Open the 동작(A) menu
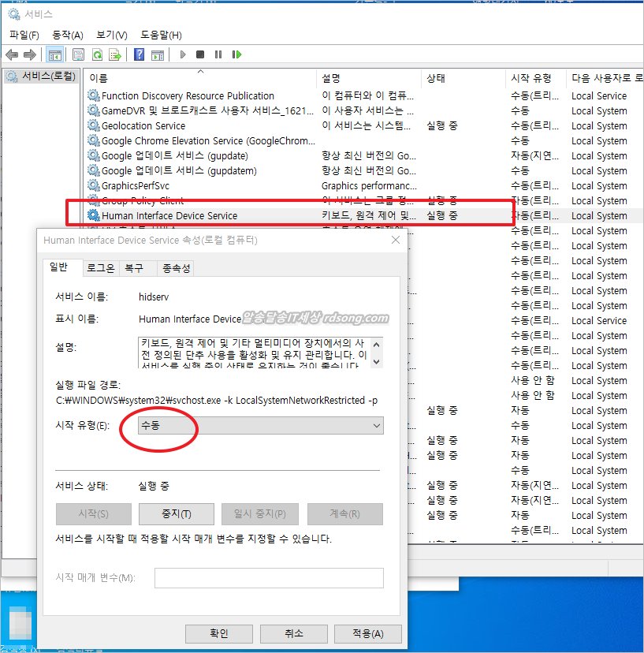The height and width of the screenshot is (653, 644). (68, 35)
